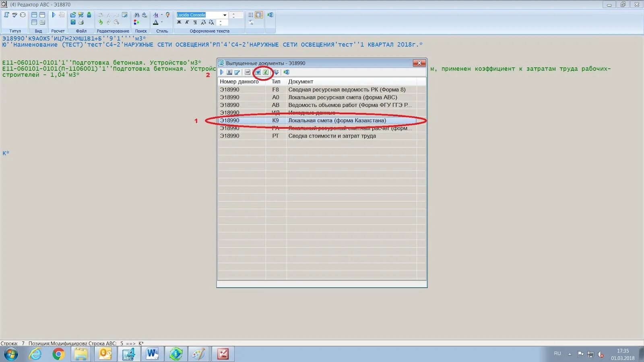Image resolution: width=644 pixels, height=362 pixels.
Task: Toggle the highlighted panel layout icon in main toolbar
Action: [x=259, y=15]
